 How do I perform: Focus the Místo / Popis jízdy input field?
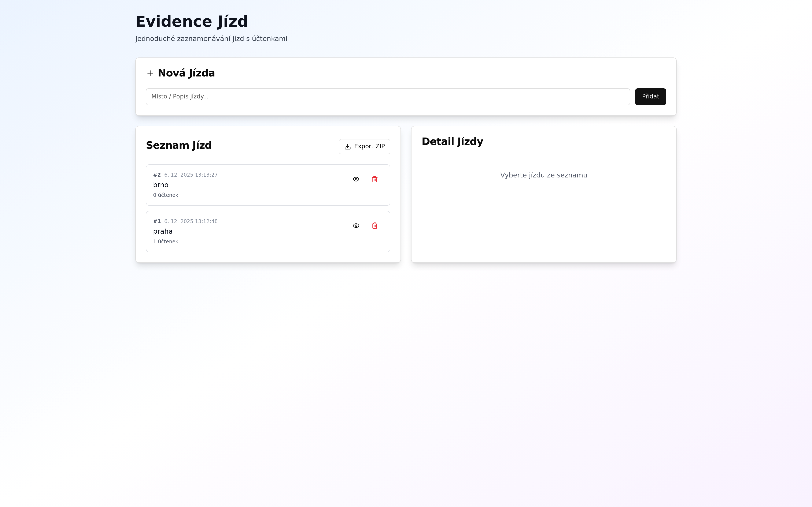(388, 97)
